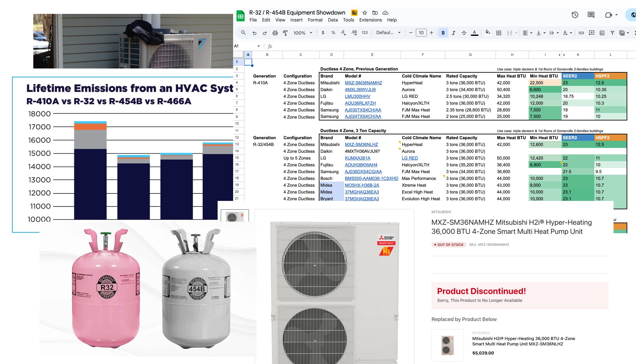Toggle bold formatting button

(x=443, y=33)
